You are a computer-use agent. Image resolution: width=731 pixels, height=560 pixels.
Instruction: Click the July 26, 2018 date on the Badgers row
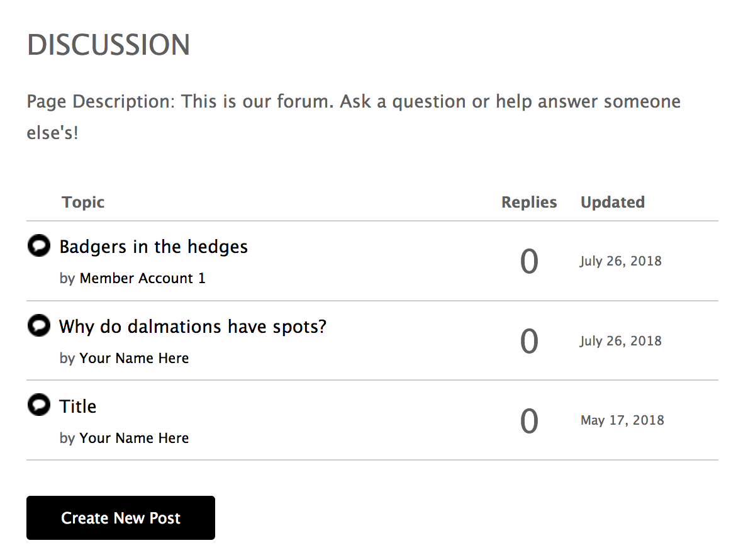point(621,261)
